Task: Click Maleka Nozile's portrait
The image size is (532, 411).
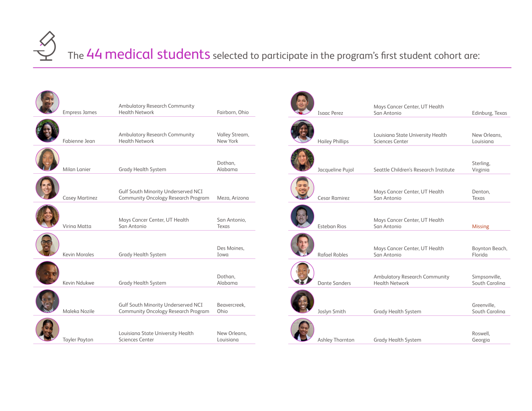Action: [x=47, y=301]
